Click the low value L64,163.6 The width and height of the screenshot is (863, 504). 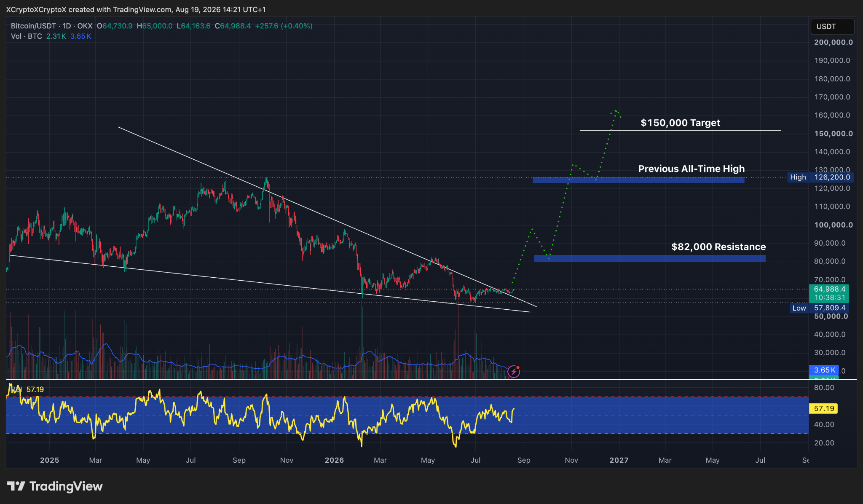coord(193,26)
